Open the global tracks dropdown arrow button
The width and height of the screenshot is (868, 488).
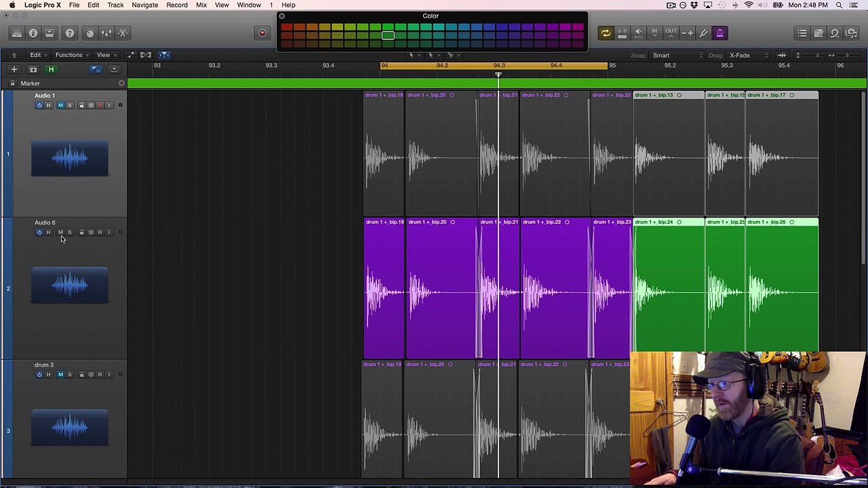(x=114, y=69)
